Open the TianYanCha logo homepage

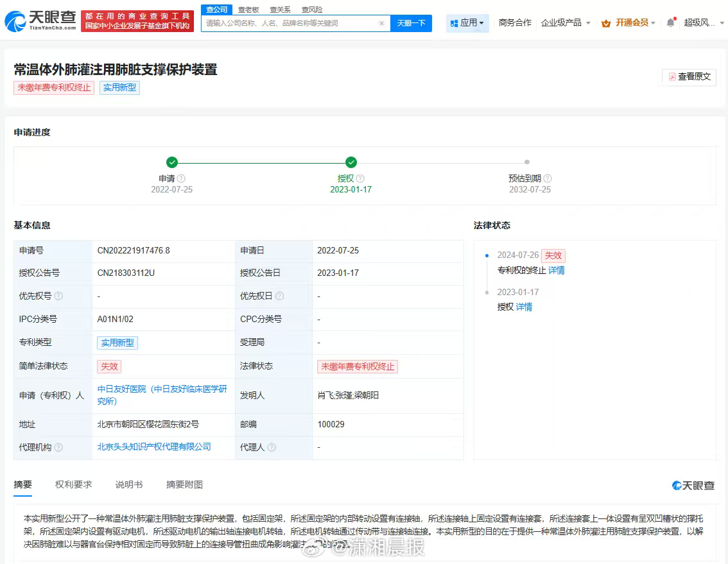click(40, 21)
